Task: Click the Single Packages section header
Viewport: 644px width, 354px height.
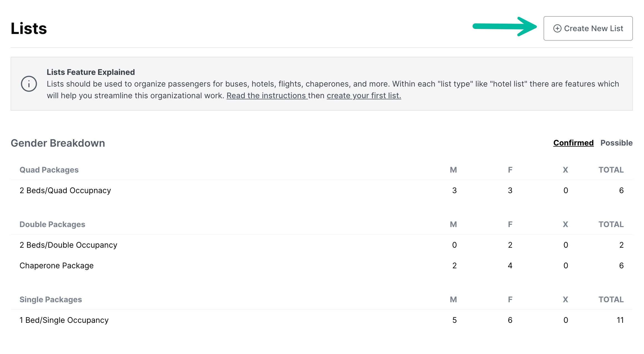Action: click(51, 299)
